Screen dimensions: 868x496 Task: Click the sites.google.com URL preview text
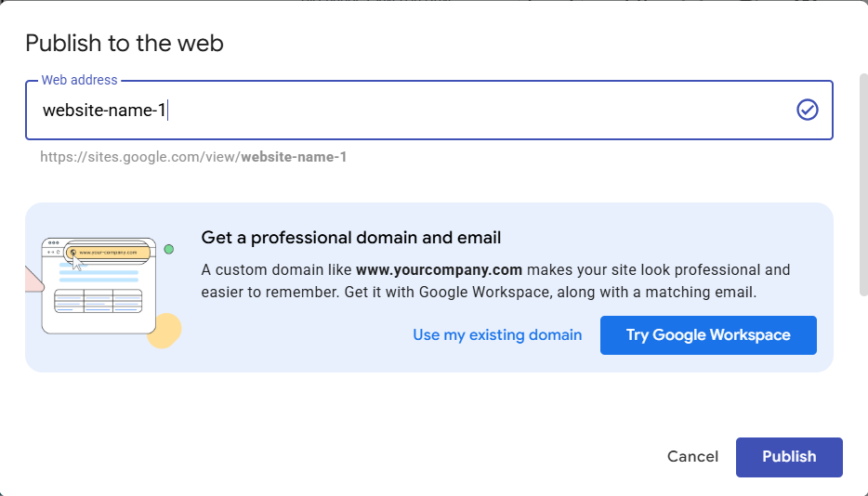pyautogui.click(x=193, y=157)
